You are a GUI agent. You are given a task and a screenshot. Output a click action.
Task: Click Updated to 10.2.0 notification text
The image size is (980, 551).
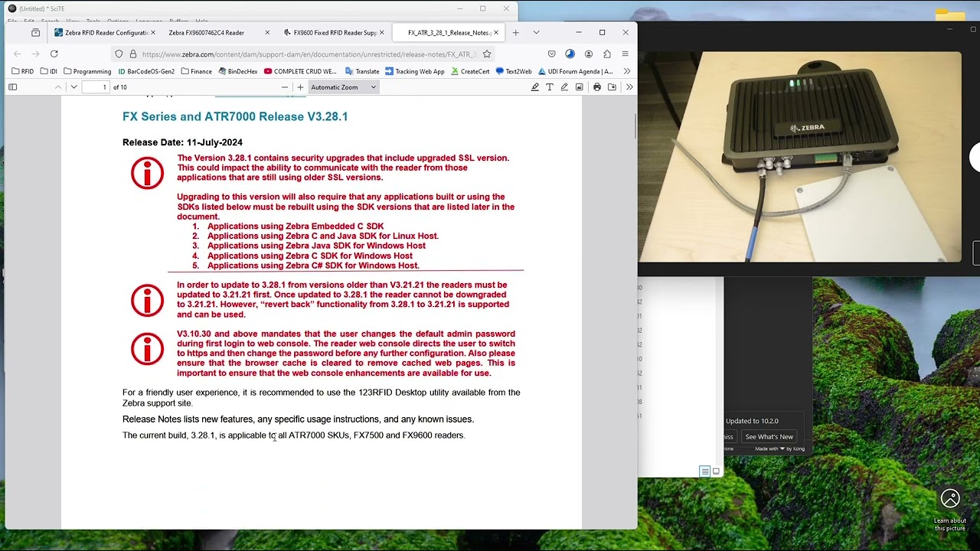752,421
